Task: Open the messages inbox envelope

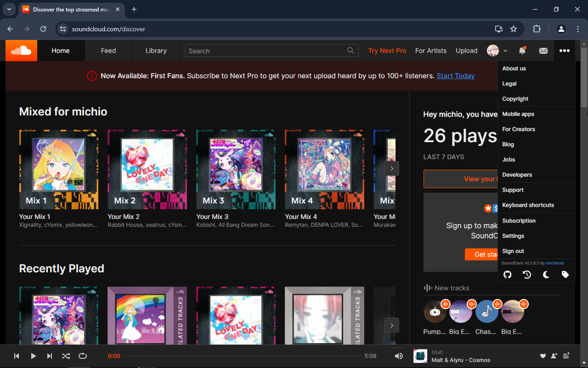Action: point(543,51)
